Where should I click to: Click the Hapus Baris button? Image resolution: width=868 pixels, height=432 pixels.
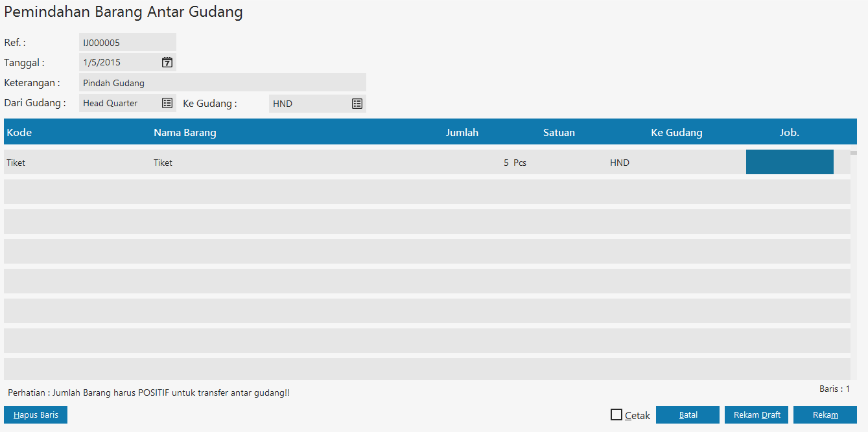click(x=36, y=415)
